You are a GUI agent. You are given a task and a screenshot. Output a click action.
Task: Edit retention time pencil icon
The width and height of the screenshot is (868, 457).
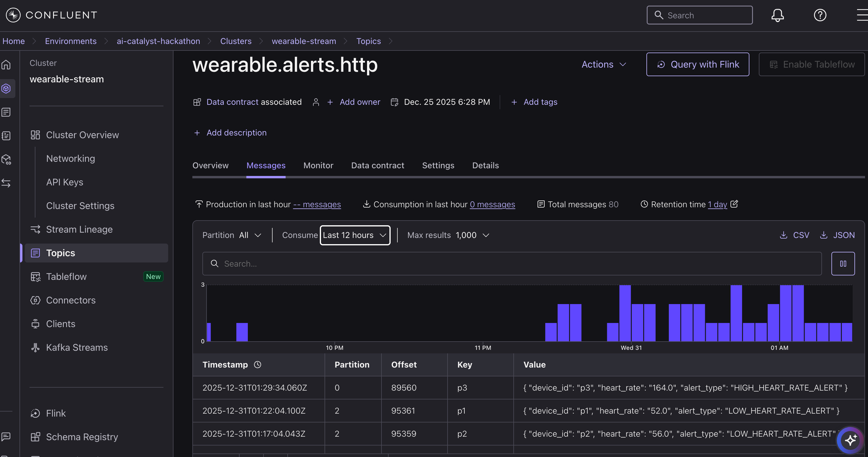(734, 204)
